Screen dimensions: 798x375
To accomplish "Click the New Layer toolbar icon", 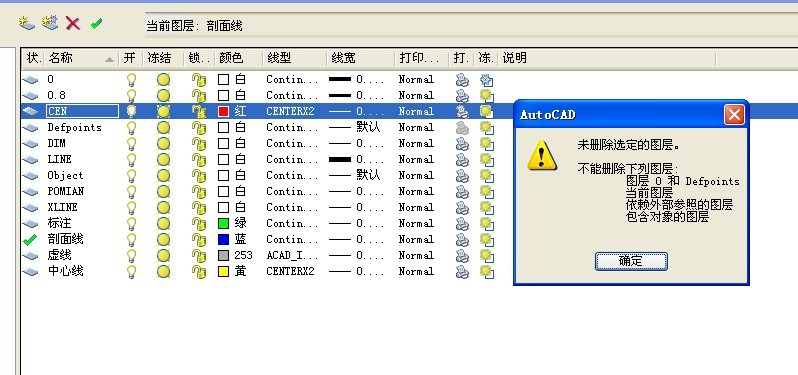I will click(x=26, y=23).
